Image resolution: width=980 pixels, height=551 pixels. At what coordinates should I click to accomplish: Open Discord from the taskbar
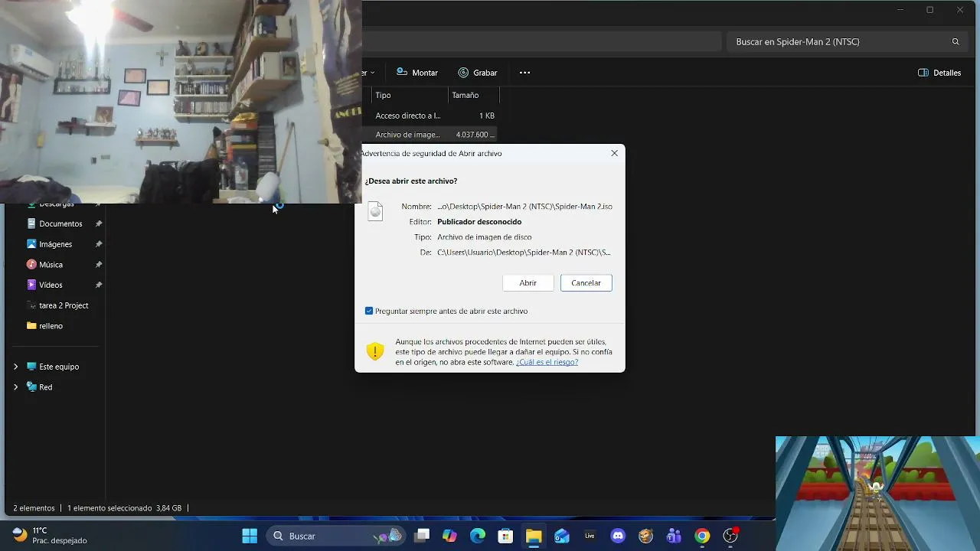point(618,536)
